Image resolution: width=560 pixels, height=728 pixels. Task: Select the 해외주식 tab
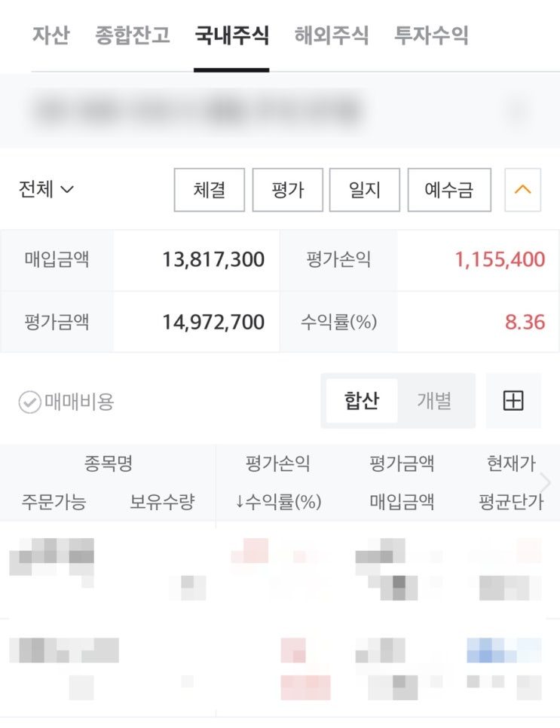(332, 35)
